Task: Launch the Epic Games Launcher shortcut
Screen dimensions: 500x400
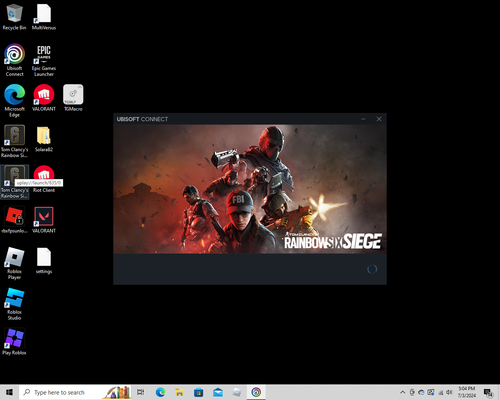Action: [x=44, y=60]
